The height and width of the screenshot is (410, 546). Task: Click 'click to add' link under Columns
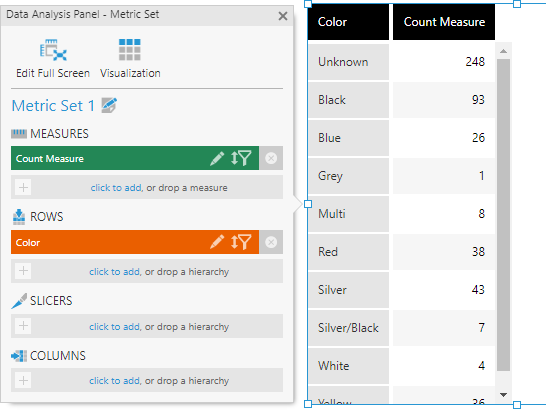tap(115, 381)
